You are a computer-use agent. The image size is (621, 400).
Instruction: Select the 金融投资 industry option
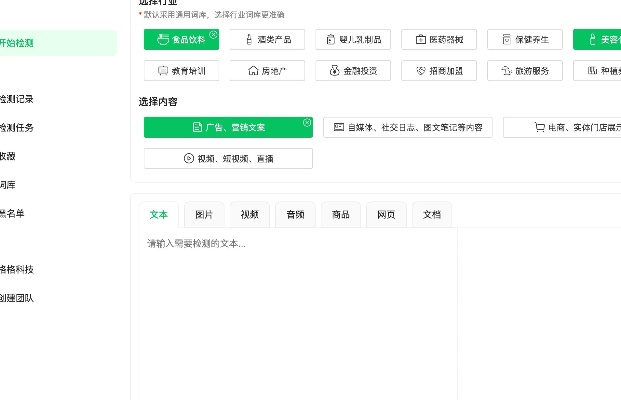click(353, 70)
